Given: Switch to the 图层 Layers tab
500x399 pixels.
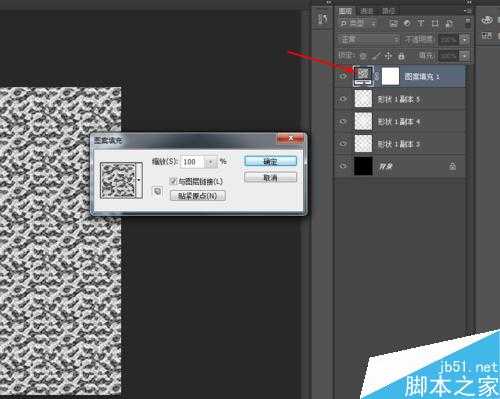Looking at the screenshot, I should (x=345, y=11).
